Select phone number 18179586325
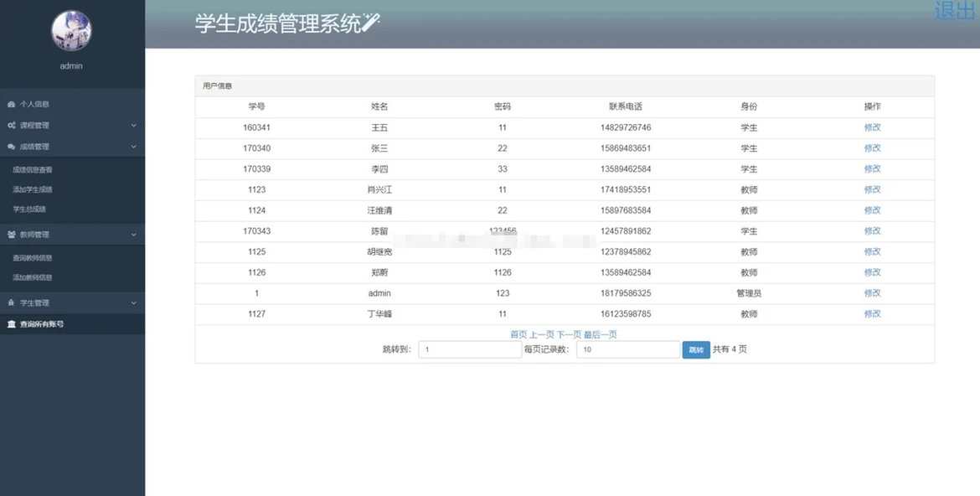This screenshot has width=980, height=496. (626, 293)
